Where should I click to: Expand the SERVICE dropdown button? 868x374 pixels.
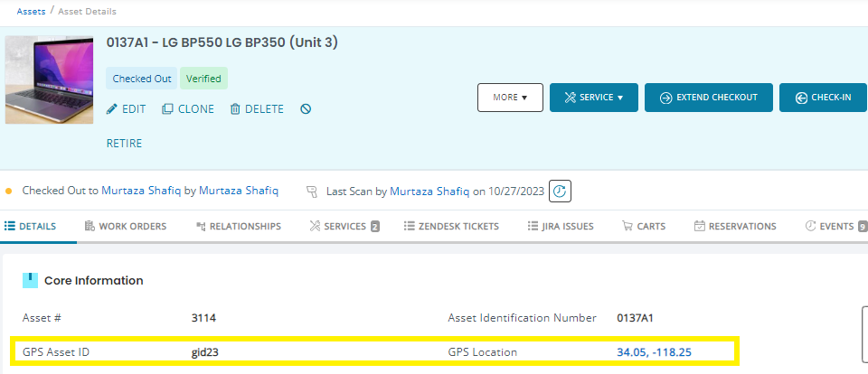pos(593,98)
